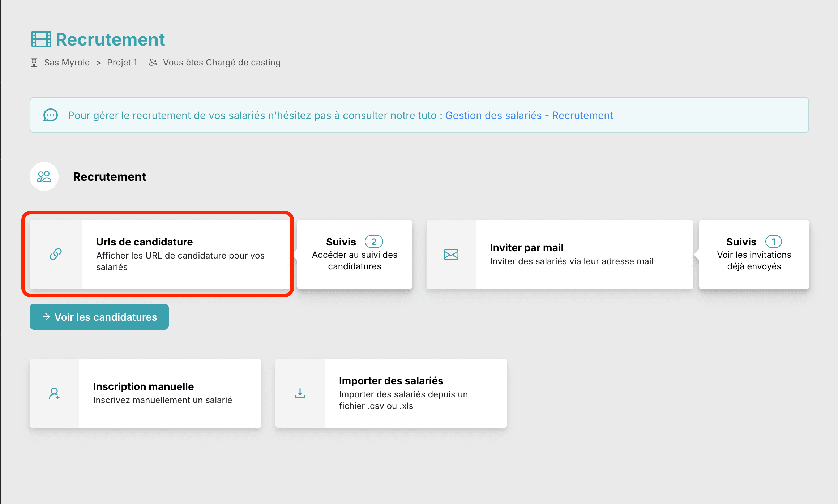
Task: Open the Gestion des salariés - Recrutement tutorial link
Action: [x=529, y=115]
